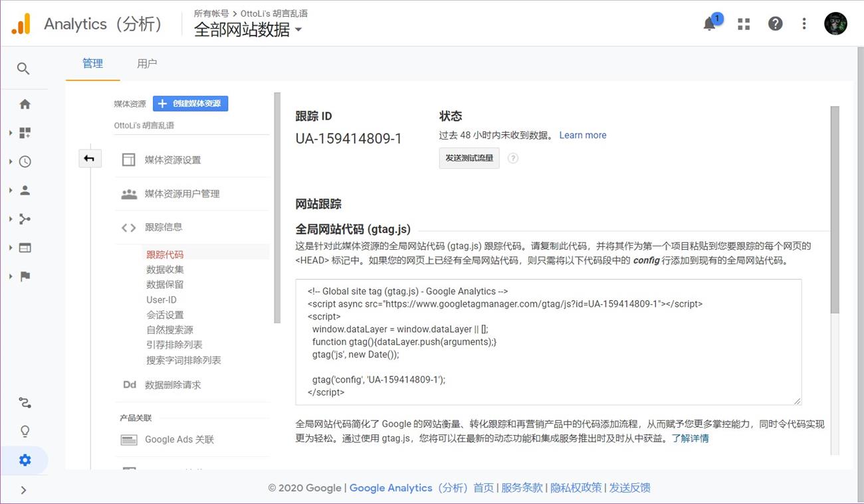864x504 pixels.
Task: Click the 跟踪信息 code brackets icon
Action: click(x=128, y=227)
